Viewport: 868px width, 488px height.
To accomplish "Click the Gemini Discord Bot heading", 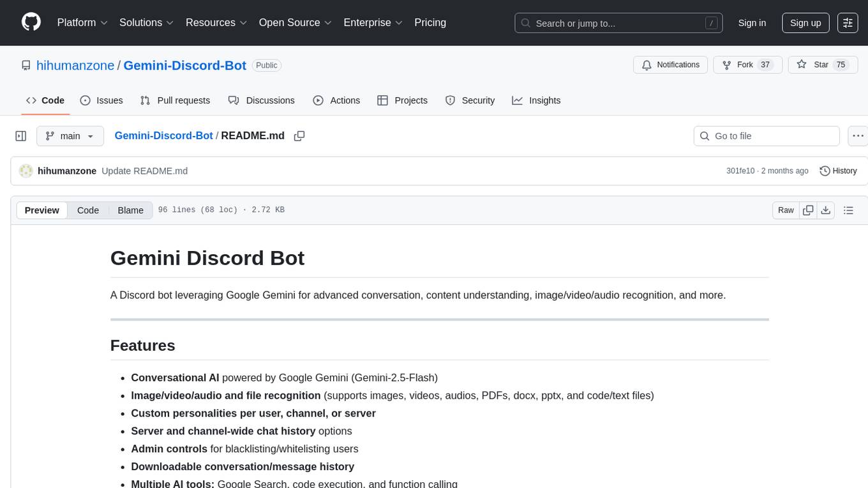I will pos(207,258).
